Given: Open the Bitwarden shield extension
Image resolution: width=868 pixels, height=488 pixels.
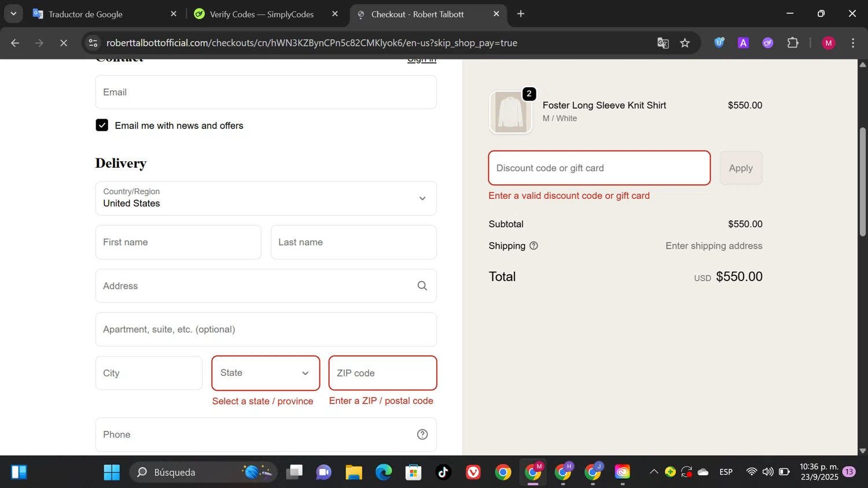Looking at the screenshot, I should coord(719,43).
